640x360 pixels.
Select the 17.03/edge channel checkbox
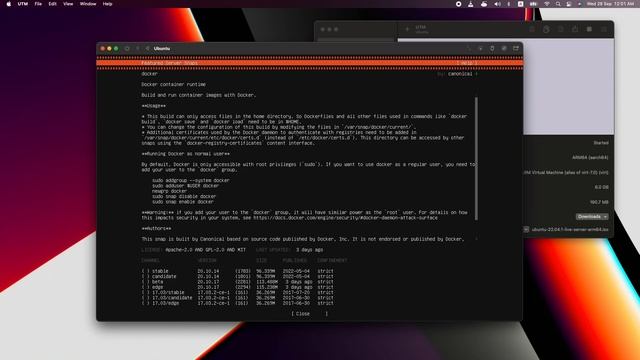(146, 303)
